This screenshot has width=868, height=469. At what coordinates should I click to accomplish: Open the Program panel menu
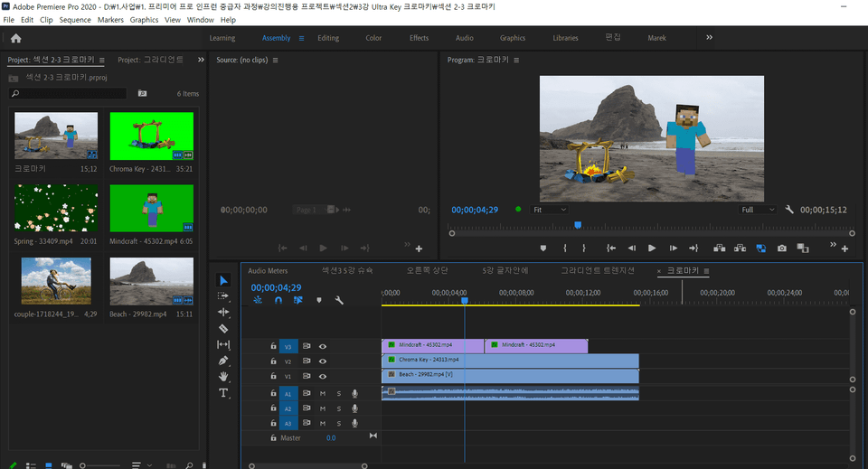516,60
